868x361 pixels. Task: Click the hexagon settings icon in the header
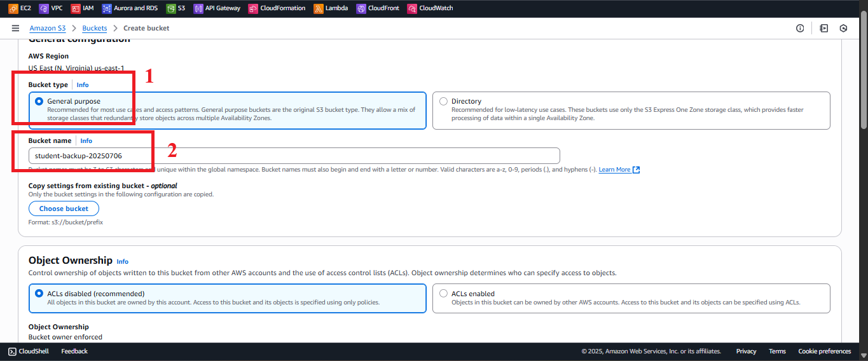point(844,28)
